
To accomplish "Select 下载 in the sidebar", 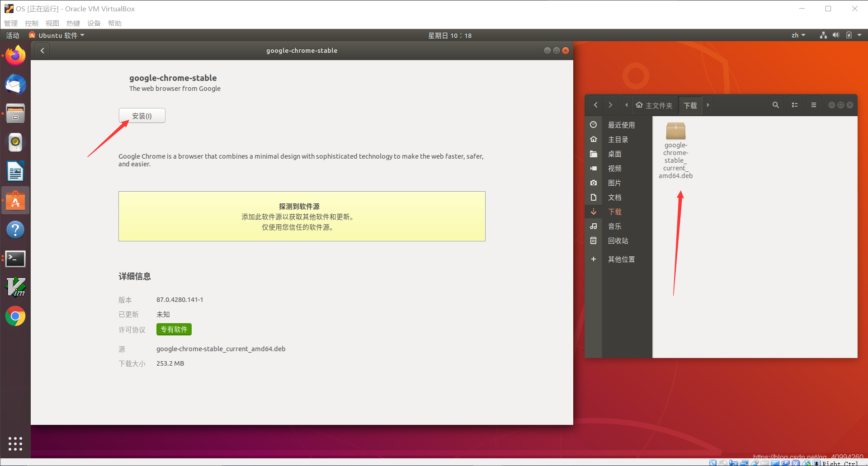I will click(x=618, y=212).
